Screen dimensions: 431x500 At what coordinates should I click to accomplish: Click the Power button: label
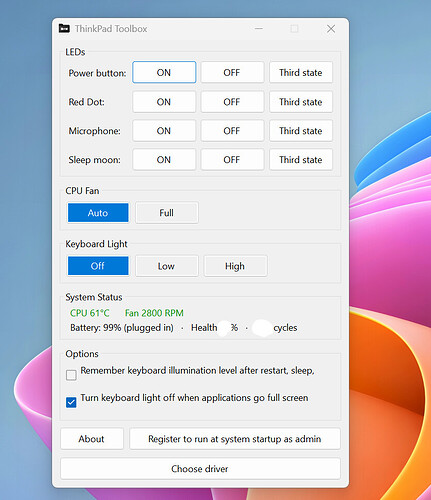[x=97, y=73]
